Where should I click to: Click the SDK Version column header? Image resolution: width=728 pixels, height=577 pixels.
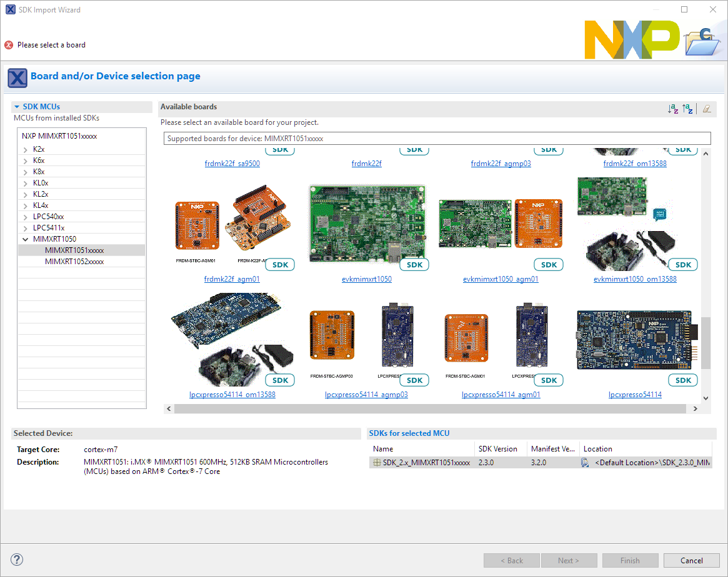click(x=497, y=449)
